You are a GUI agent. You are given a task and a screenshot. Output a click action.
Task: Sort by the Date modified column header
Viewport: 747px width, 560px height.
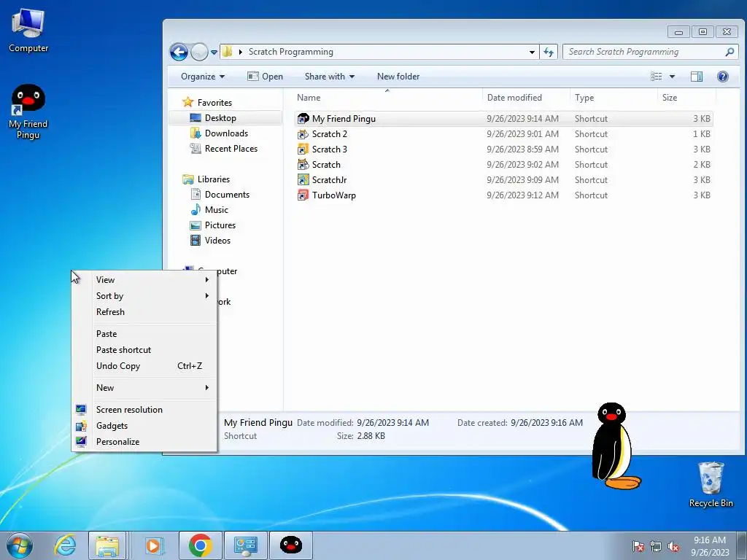coord(526,98)
